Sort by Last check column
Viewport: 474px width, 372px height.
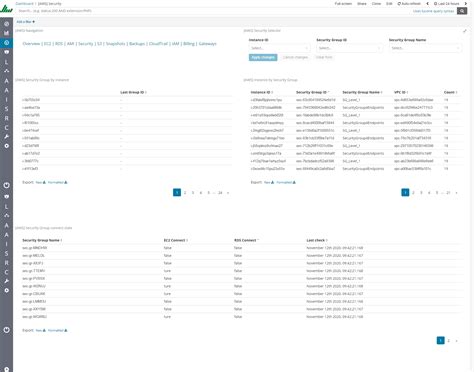point(317,240)
